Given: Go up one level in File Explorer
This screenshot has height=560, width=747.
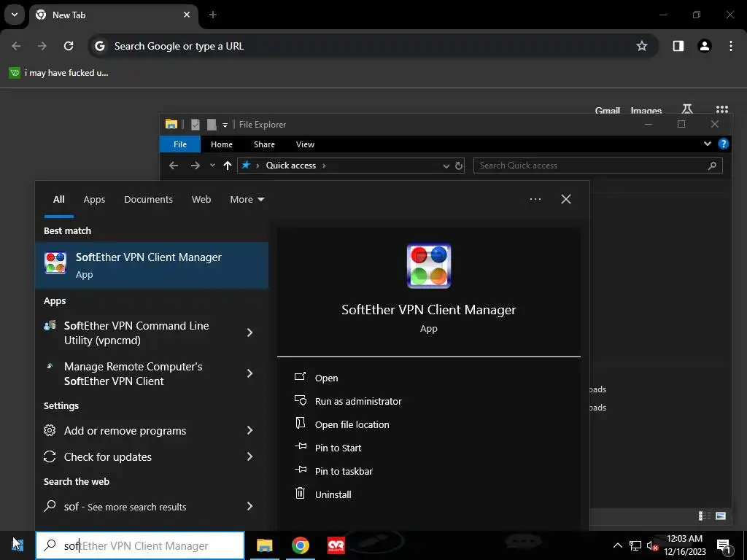Looking at the screenshot, I should pyautogui.click(x=228, y=166).
